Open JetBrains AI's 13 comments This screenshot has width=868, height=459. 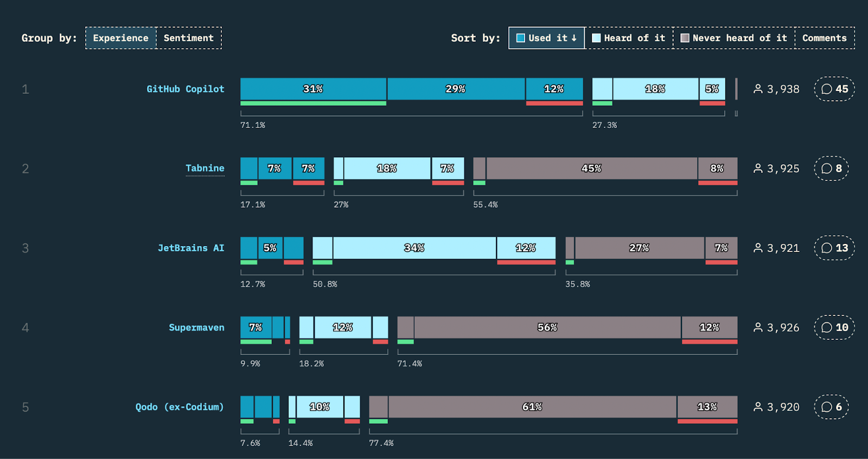(834, 248)
